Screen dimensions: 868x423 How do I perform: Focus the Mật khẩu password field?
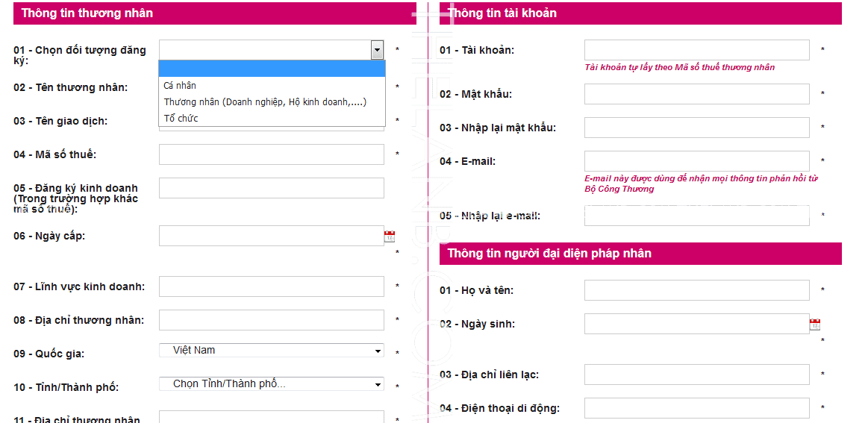point(696,94)
